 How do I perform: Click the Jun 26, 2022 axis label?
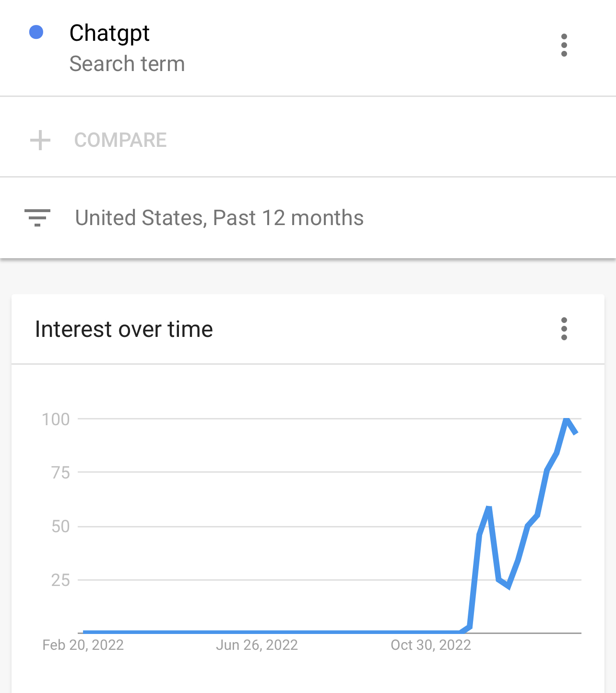tap(257, 645)
